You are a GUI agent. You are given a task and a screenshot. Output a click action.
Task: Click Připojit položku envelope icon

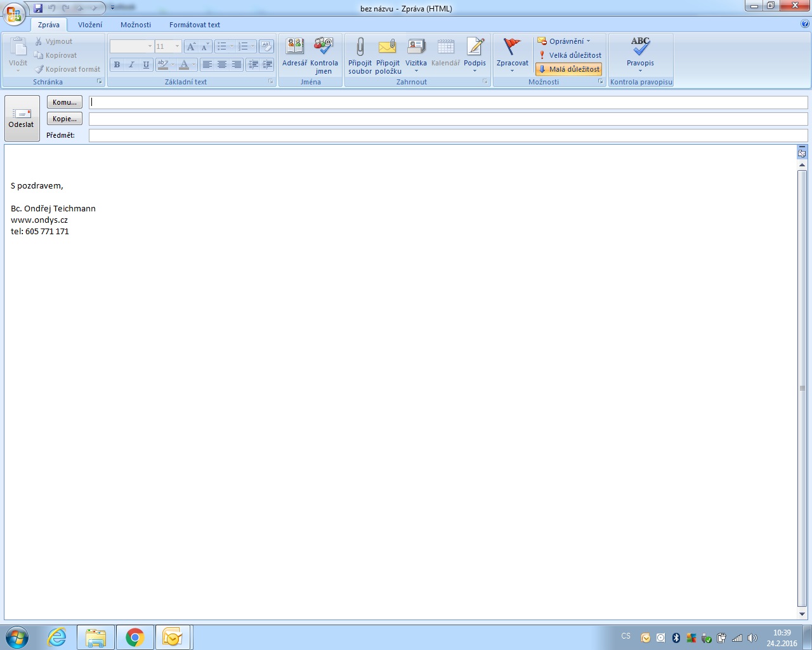point(388,48)
